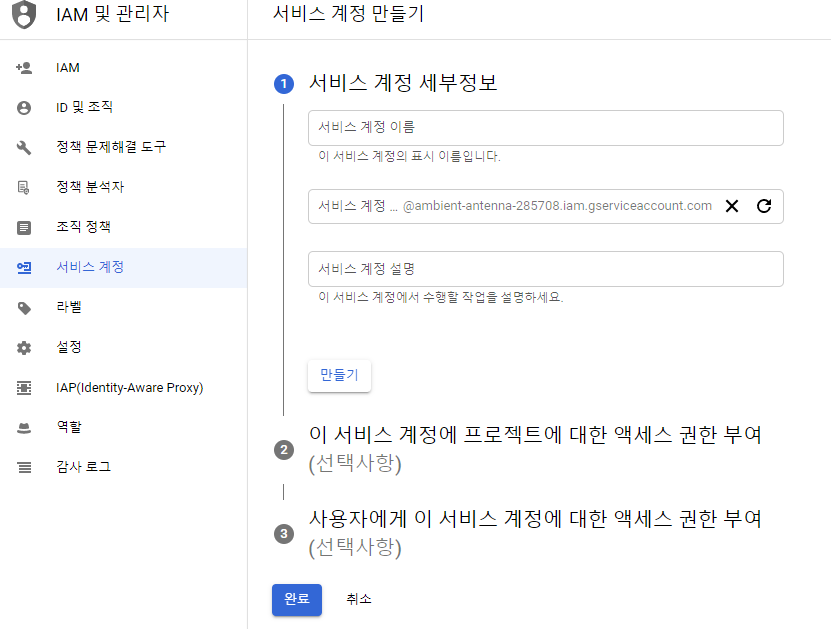This screenshot has height=629, width=831.
Task: Click the 감사 로그 lines icon
Action: pos(24,467)
